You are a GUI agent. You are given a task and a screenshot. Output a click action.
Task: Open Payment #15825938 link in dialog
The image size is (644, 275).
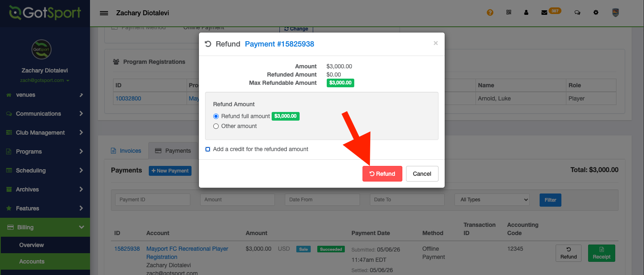[x=279, y=44]
